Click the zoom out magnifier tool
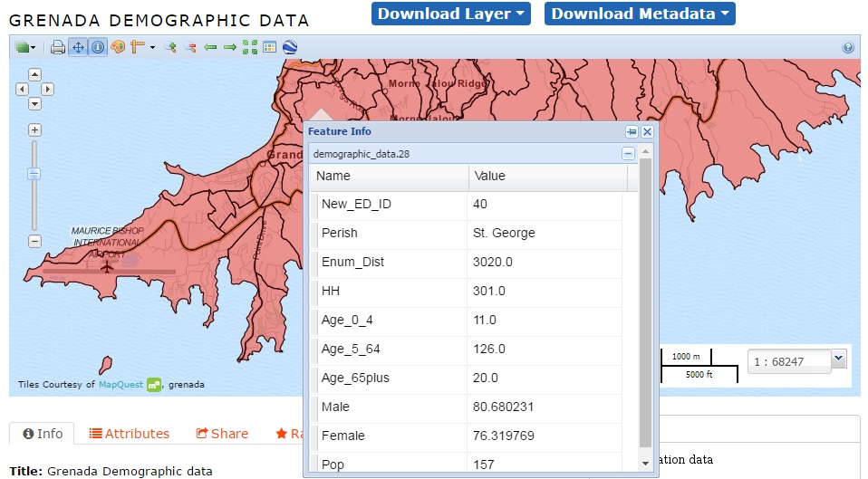Image resolution: width=868 pixels, height=479 pixels. coord(190,47)
